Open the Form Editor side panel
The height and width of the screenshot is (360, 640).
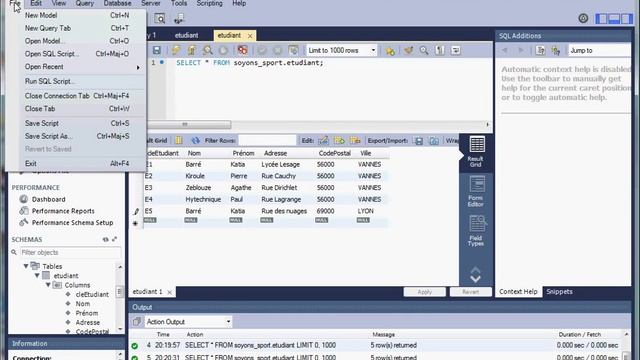click(x=476, y=191)
